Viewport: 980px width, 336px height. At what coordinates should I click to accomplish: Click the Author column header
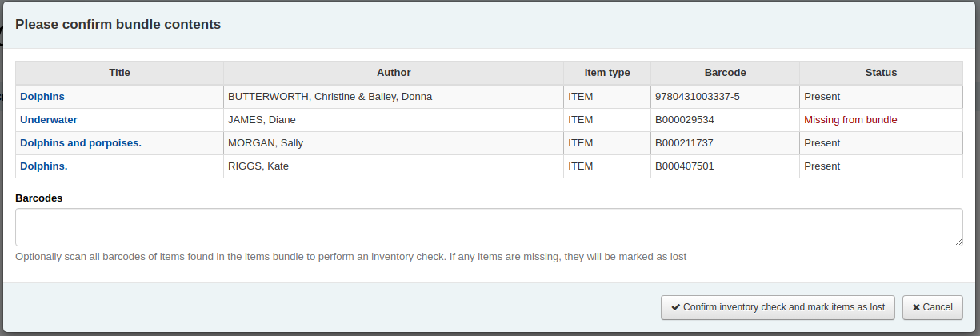[x=394, y=73]
